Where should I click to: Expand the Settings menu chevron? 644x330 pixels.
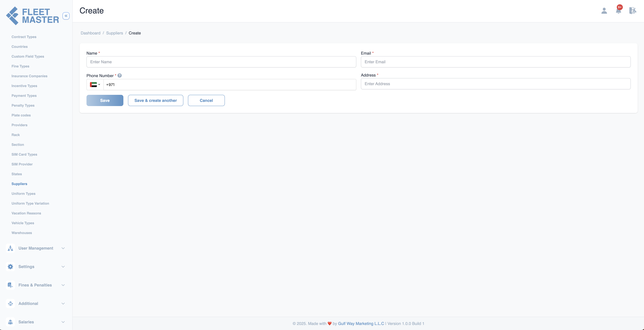63,266
